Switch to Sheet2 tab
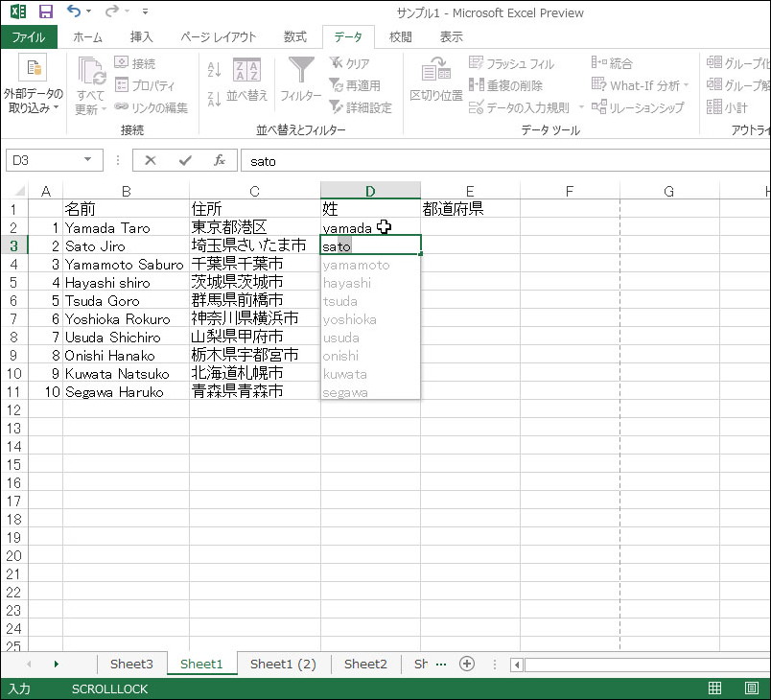The width and height of the screenshot is (771, 700). 365,664
